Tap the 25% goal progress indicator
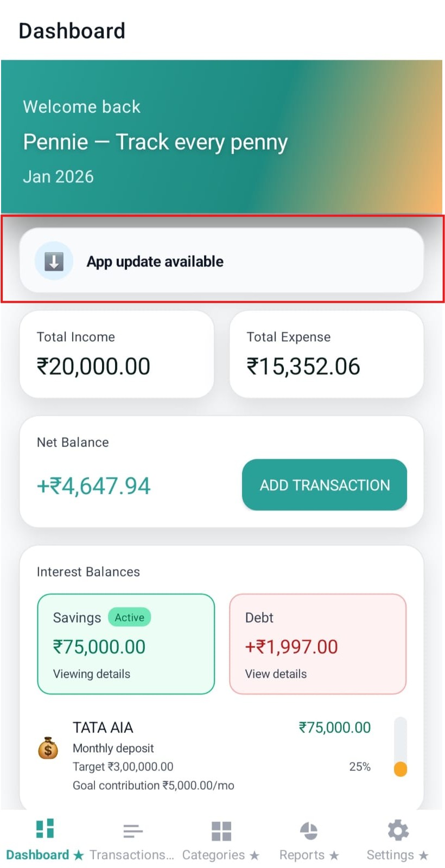Viewport: 445px width, 868px height. (360, 767)
